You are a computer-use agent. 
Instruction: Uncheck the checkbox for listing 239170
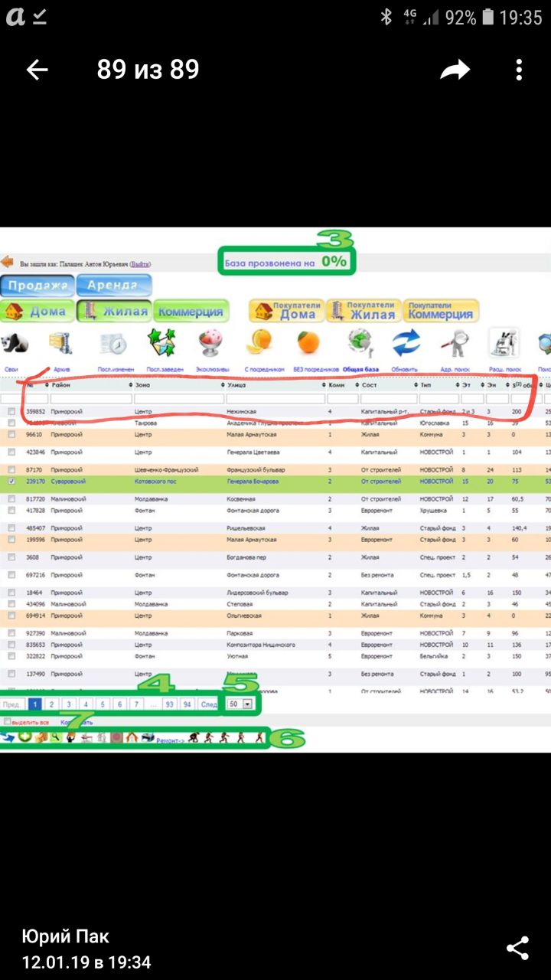11,482
